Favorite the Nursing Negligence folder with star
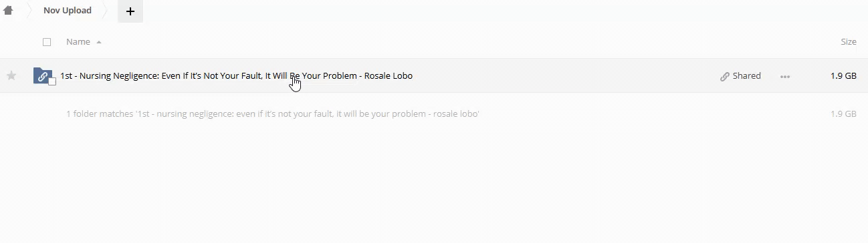 point(11,76)
